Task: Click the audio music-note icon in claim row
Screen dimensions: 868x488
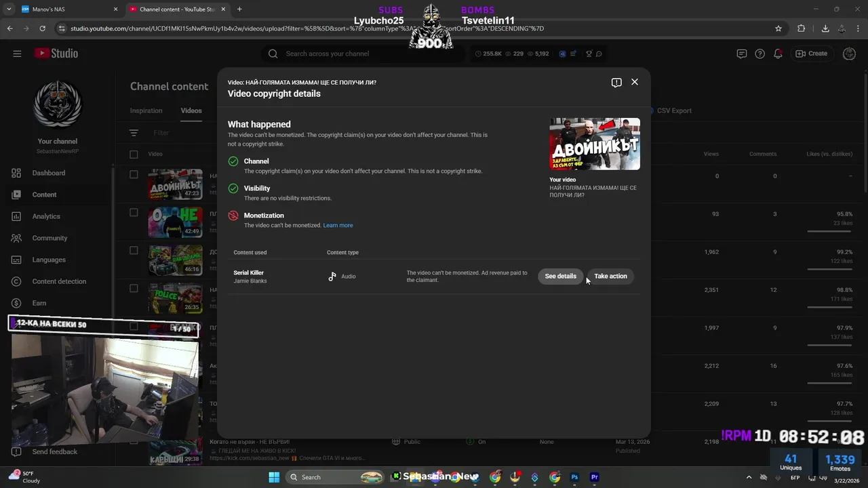Action: (332, 277)
